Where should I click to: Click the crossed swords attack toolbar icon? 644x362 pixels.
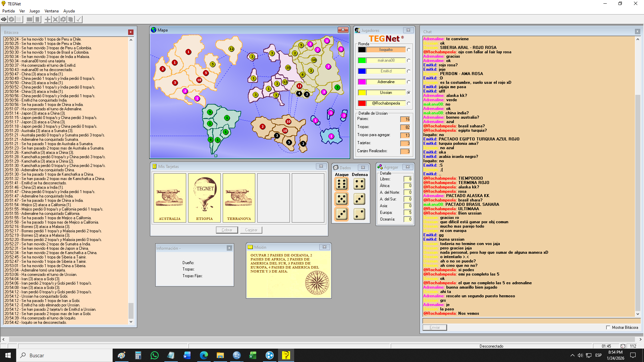[55, 19]
